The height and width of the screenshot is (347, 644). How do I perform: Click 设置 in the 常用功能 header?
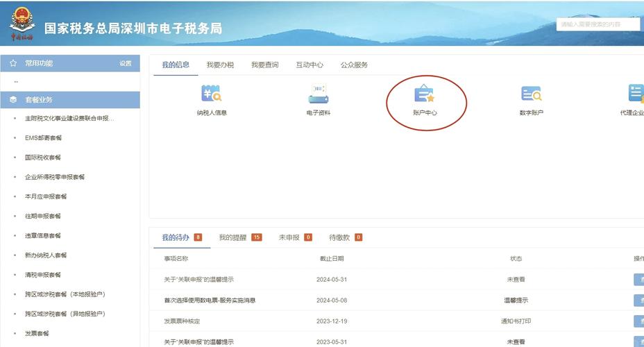click(126, 63)
